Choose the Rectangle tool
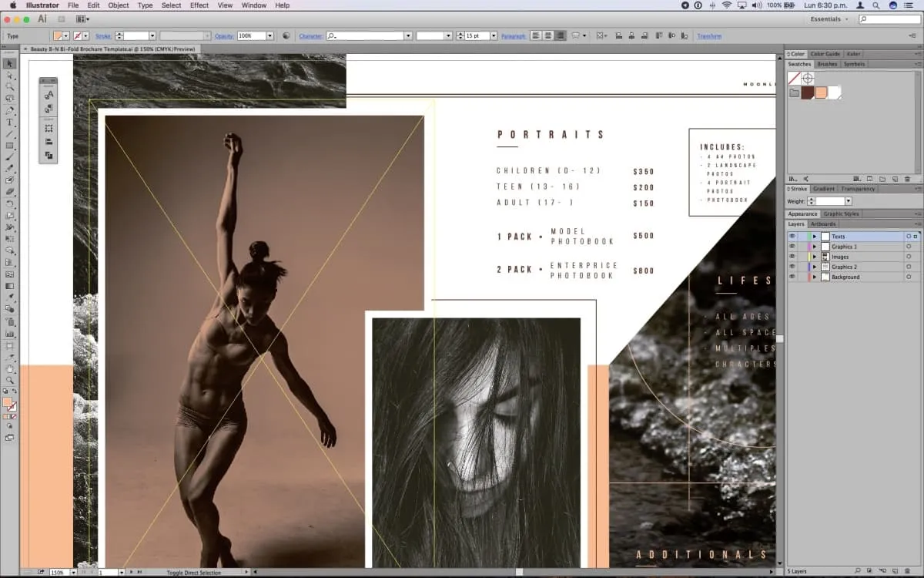This screenshot has width=924, height=578. [10, 146]
